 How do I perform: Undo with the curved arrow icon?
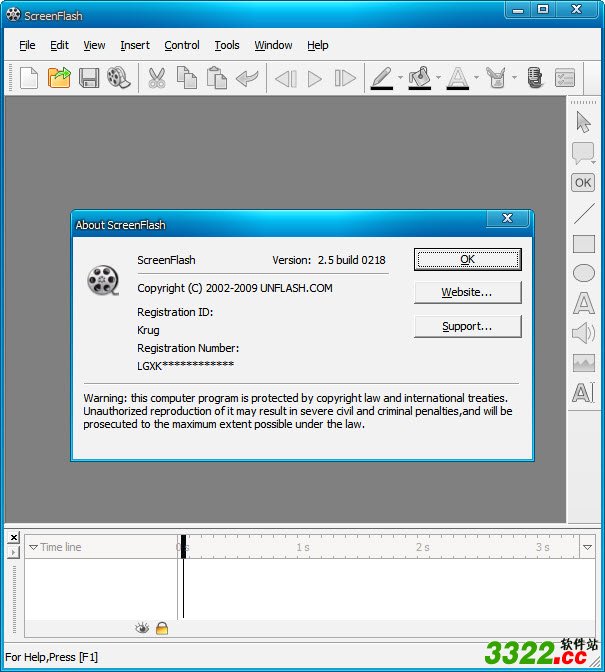(x=247, y=78)
